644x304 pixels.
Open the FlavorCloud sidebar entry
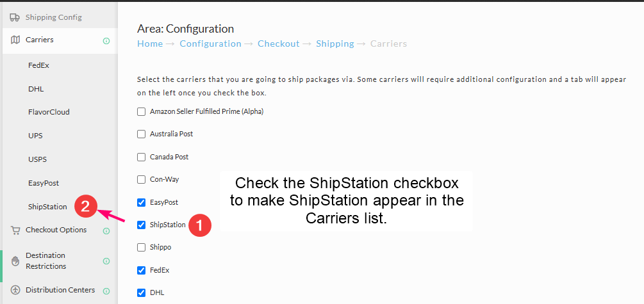49,111
